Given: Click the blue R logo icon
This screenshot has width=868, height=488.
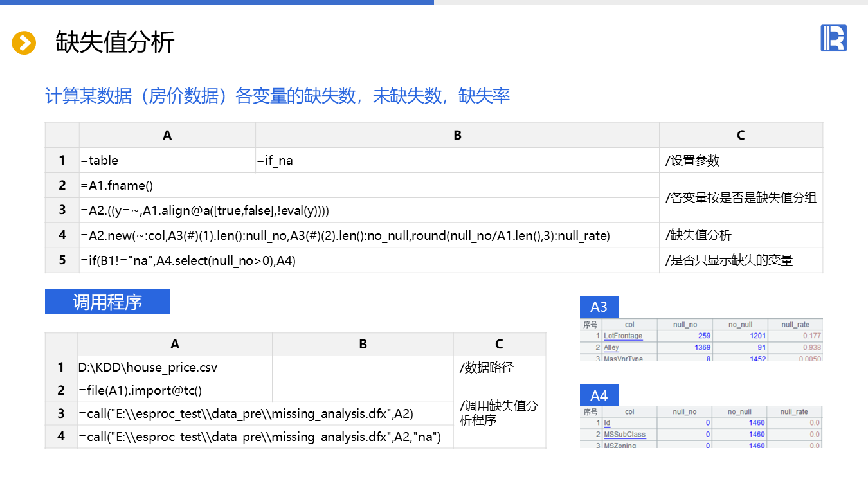Looking at the screenshot, I should (833, 38).
